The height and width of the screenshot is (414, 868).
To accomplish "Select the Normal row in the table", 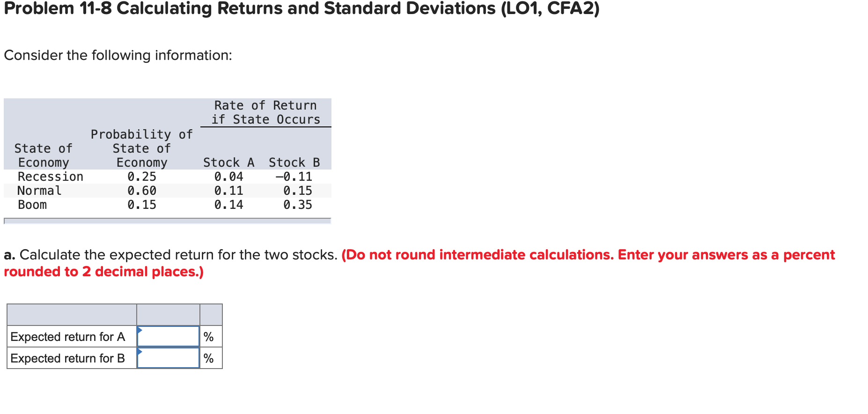I will 39,190.
